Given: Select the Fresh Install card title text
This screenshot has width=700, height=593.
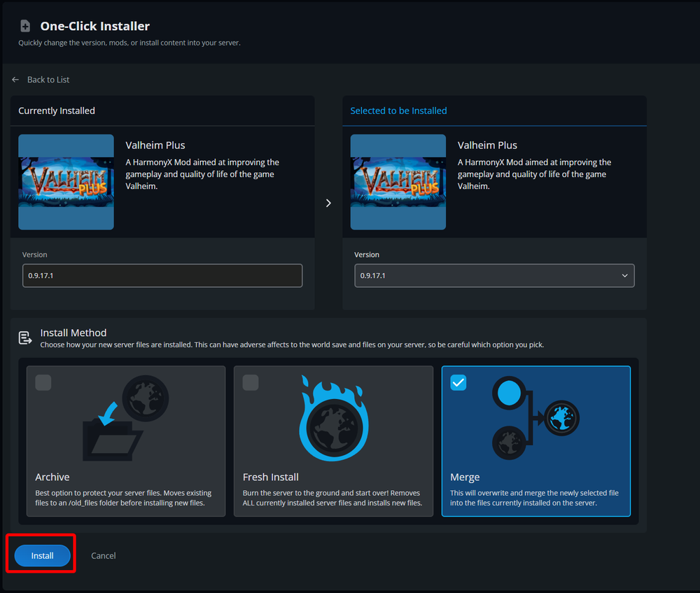Looking at the screenshot, I should coord(270,477).
